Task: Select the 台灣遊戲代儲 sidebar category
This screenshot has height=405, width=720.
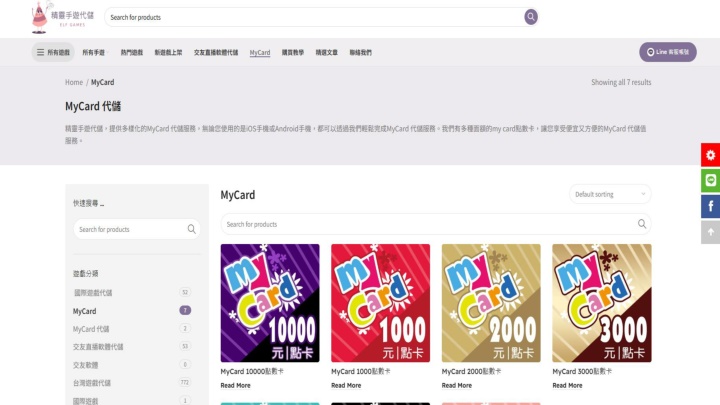Action: 92,383
